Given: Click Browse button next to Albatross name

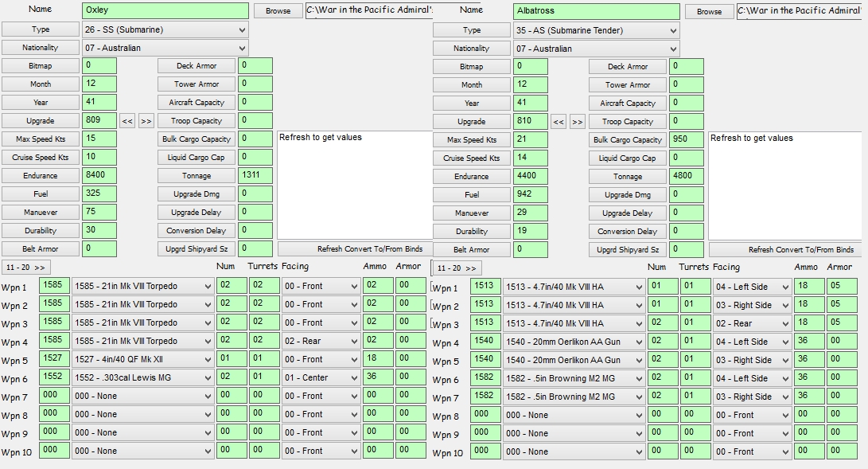Looking at the screenshot, I should 709,11.
